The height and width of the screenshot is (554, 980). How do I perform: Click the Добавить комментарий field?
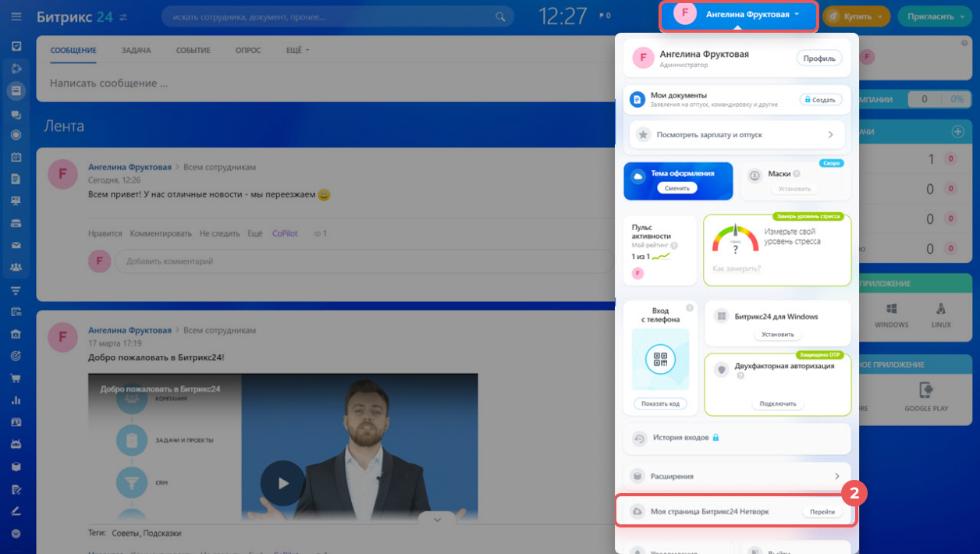tap(364, 261)
